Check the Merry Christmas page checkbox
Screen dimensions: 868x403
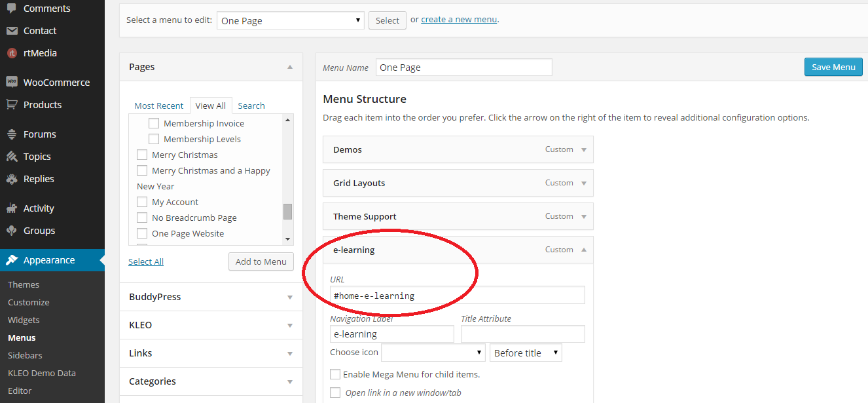(142, 155)
